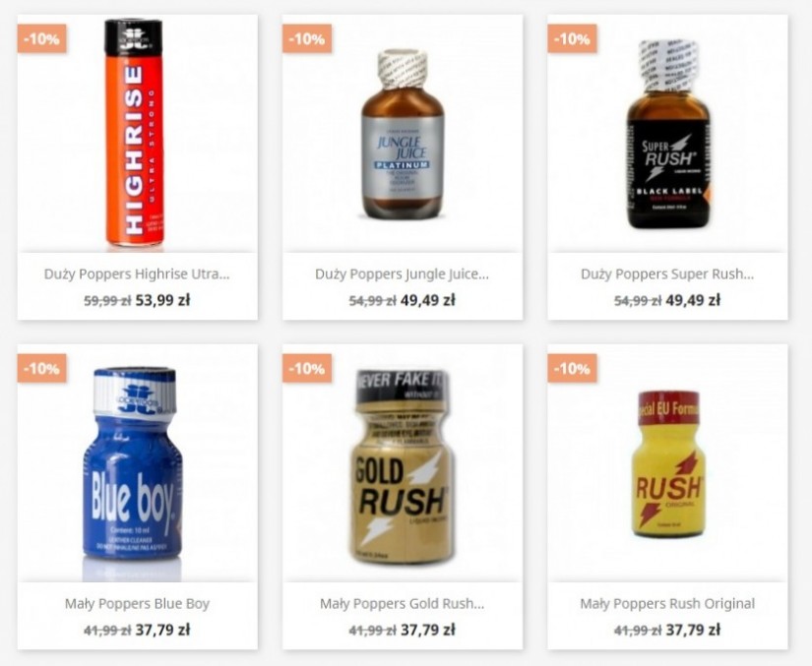Click the Mały Poppers Gold Rush... title
Screen dimensions: 812x666
click(402, 603)
